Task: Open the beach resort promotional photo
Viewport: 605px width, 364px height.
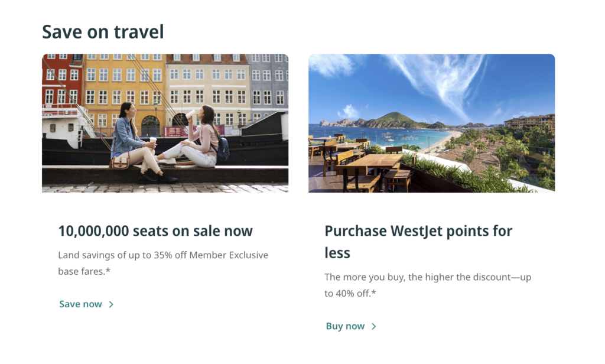Action: point(431,123)
